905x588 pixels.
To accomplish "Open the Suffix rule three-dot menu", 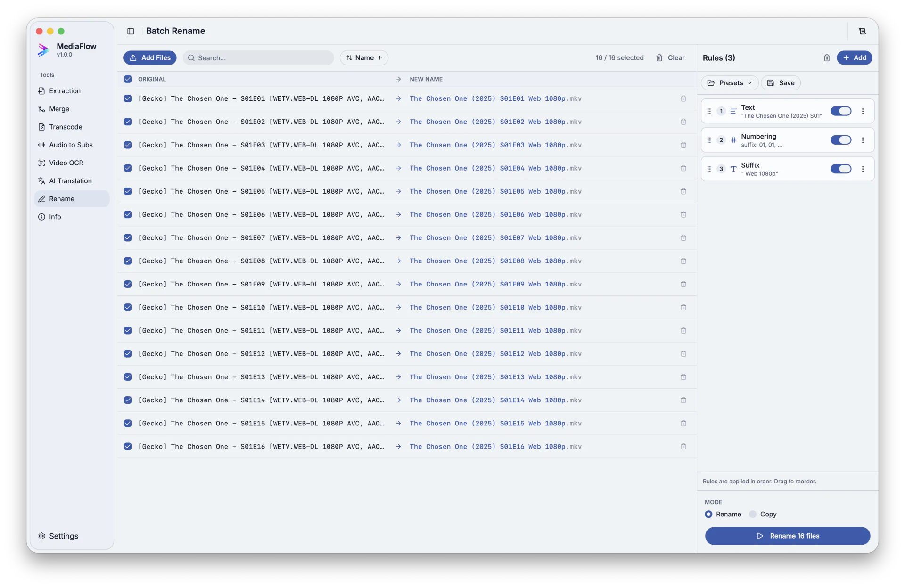I will point(863,169).
